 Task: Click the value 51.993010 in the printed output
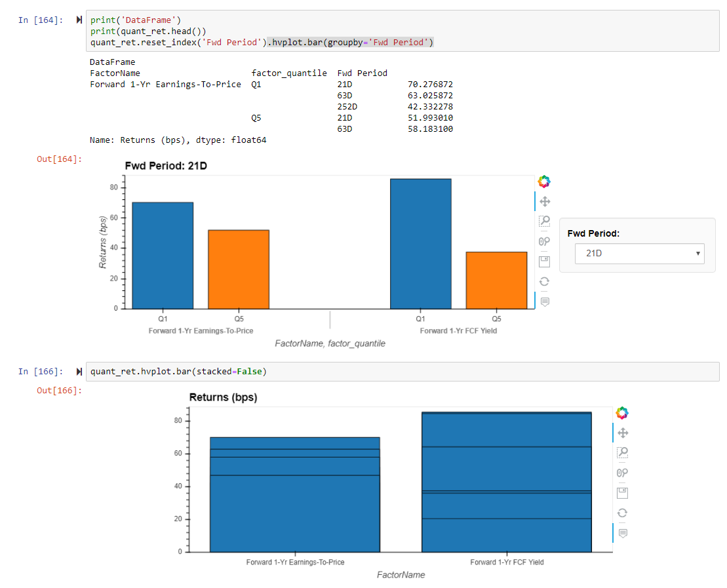pyautogui.click(x=430, y=118)
